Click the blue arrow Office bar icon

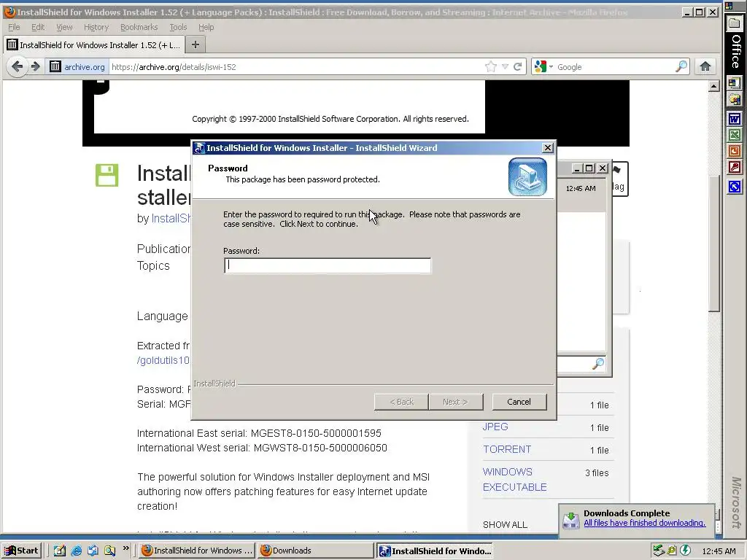pyautogui.click(x=734, y=187)
